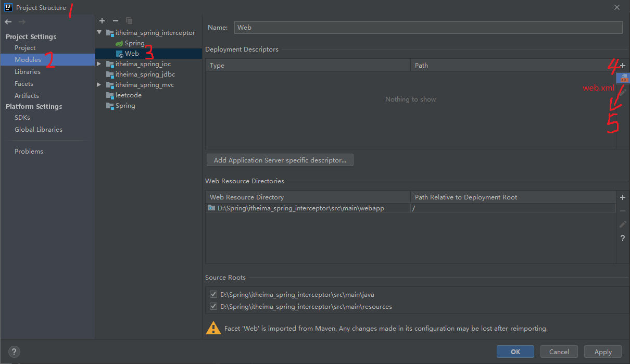Add a new module with the plus icon
Viewport: 630px width, 364px height.
pyautogui.click(x=102, y=21)
